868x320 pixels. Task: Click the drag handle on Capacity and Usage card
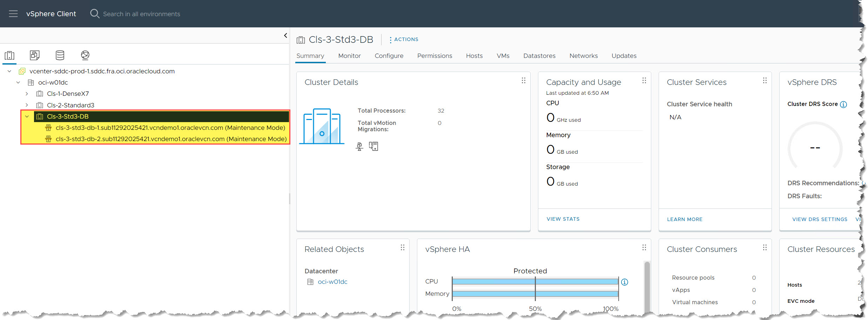pyautogui.click(x=644, y=80)
